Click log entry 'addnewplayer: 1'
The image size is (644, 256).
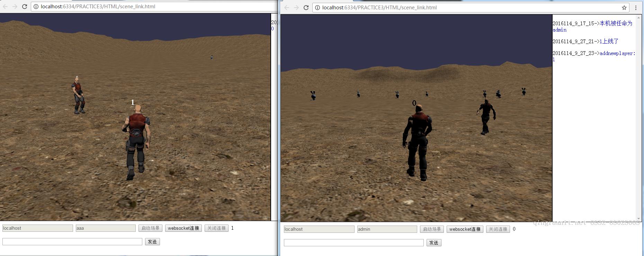tap(594, 56)
